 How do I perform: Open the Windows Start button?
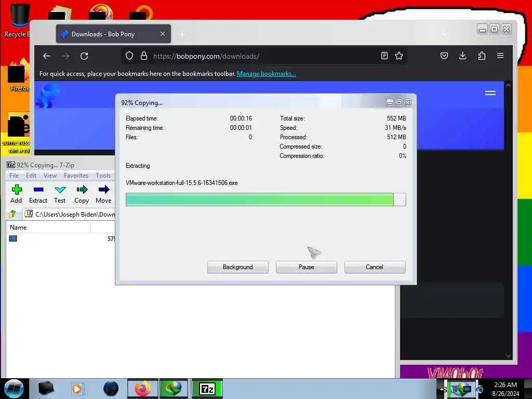14,389
